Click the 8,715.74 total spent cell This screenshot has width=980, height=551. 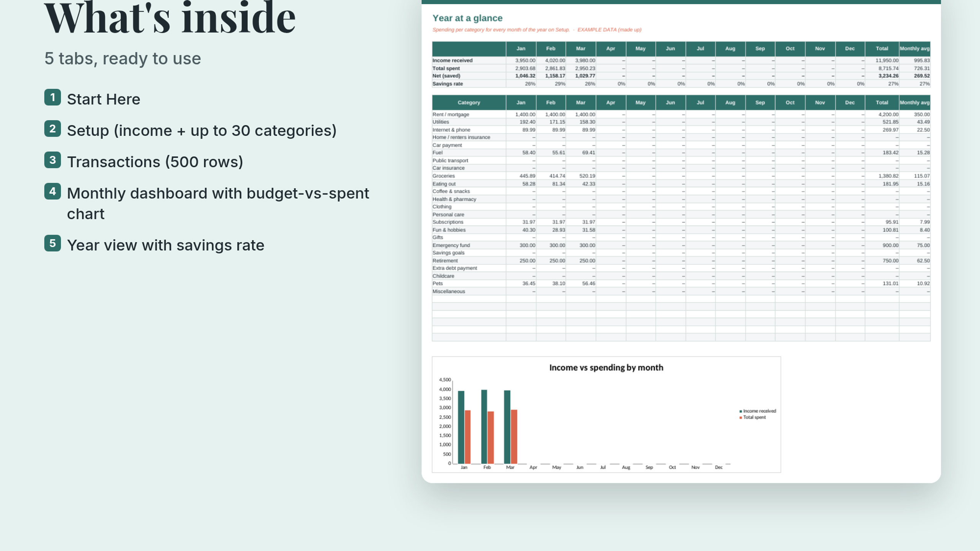coord(882,68)
